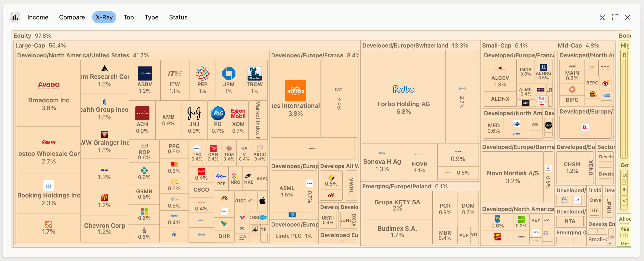The width and height of the screenshot is (644, 261).
Task: Select the Mastercard 0.5% tile
Action: pyautogui.click(x=174, y=167)
